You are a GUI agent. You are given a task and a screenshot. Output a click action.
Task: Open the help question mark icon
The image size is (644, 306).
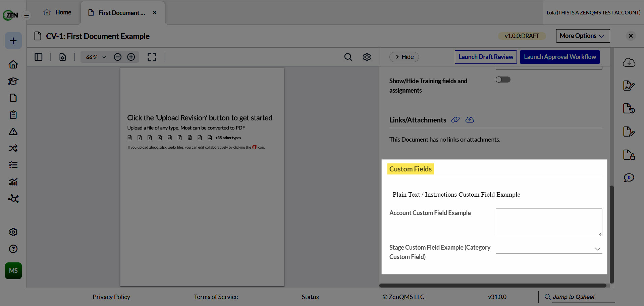[x=13, y=249]
